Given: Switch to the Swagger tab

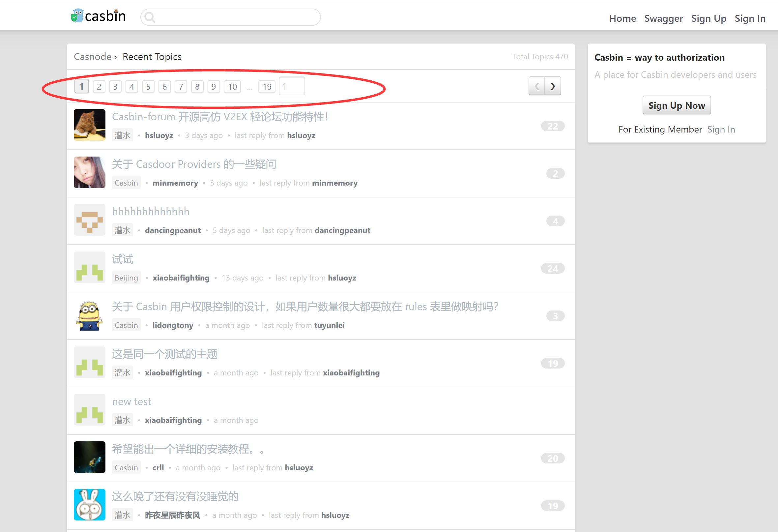Looking at the screenshot, I should tap(664, 18).
